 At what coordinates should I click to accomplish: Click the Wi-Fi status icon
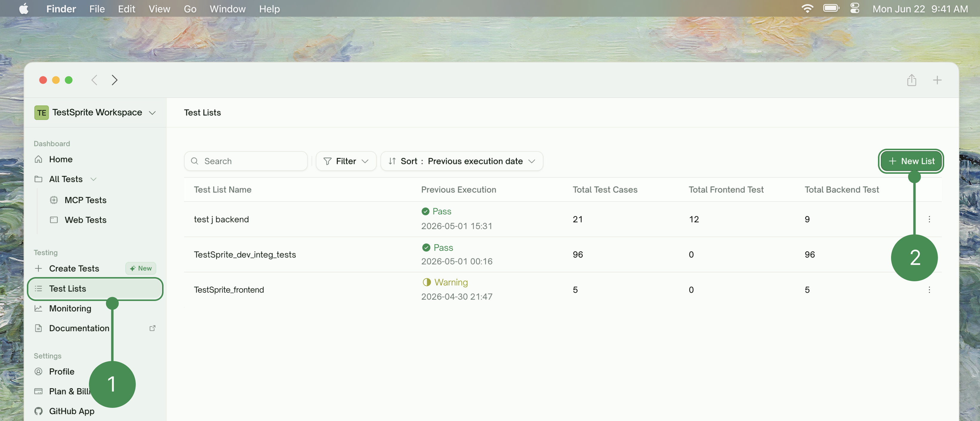(x=807, y=8)
